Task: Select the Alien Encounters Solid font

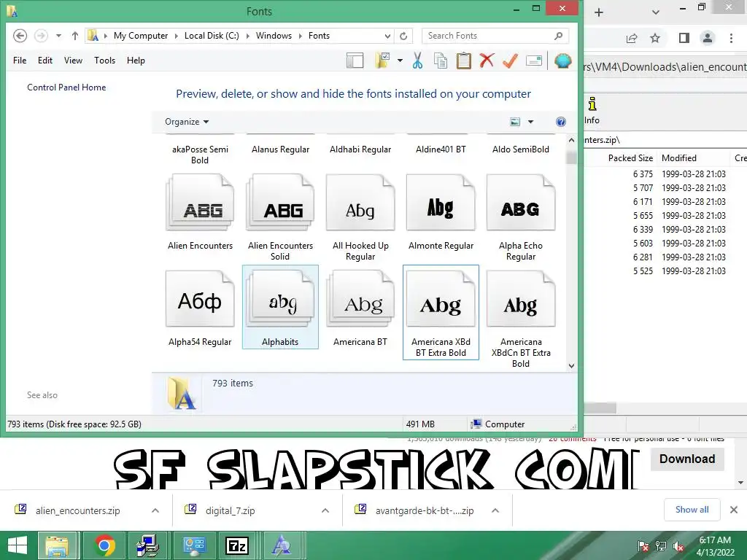Action: pyautogui.click(x=280, y=218)
